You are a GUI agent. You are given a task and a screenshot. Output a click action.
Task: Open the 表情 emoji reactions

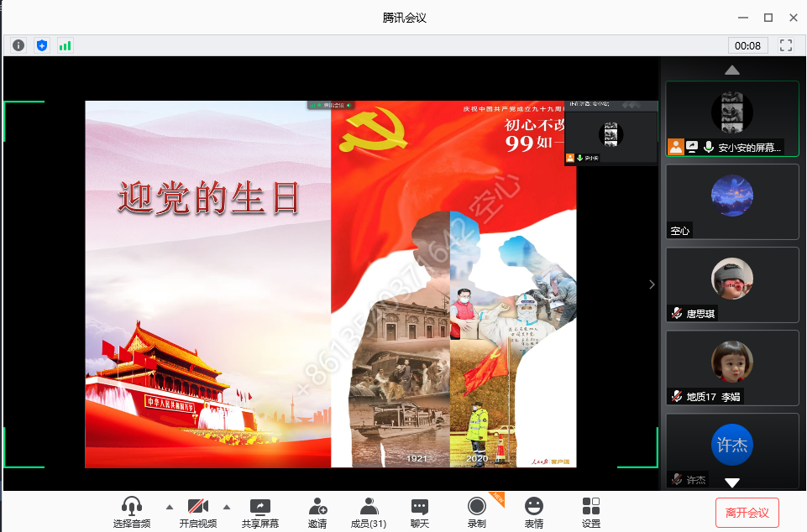[534, 512]
